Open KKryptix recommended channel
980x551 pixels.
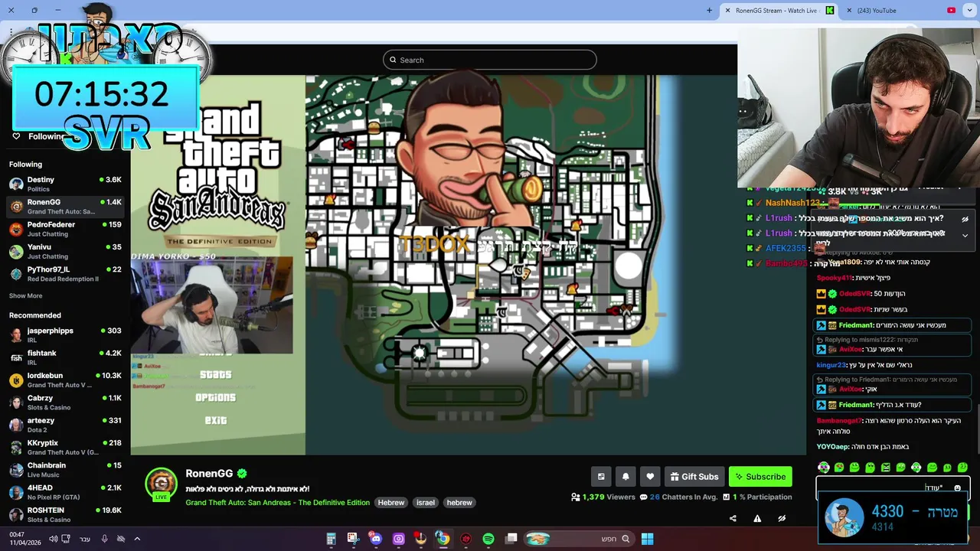(x=65, y=447)
